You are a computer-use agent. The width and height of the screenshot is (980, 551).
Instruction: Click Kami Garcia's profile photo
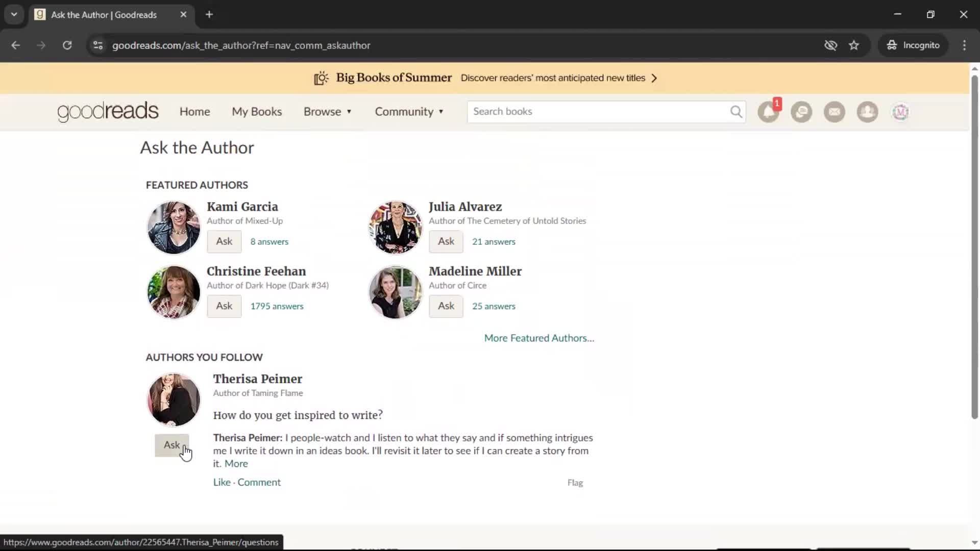click(174, 228)
